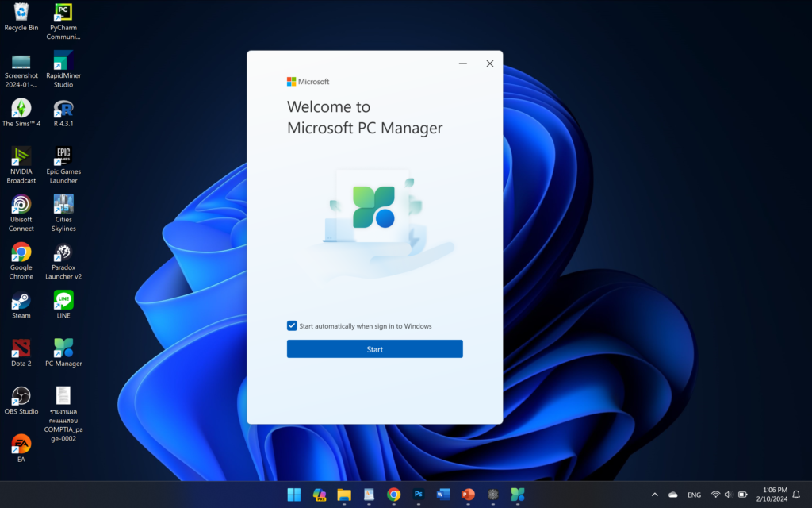Image resolution: width=812 pixels, height=508 pixels.
Task: Select the OBS Studio desktop shortcut
Action: (x=21, y=401)
